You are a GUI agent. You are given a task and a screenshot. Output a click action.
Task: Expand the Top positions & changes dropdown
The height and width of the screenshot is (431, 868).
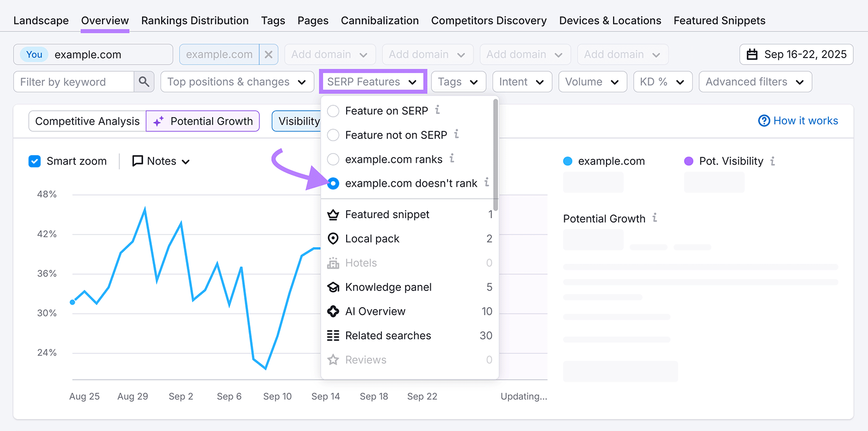click(237, 82)
